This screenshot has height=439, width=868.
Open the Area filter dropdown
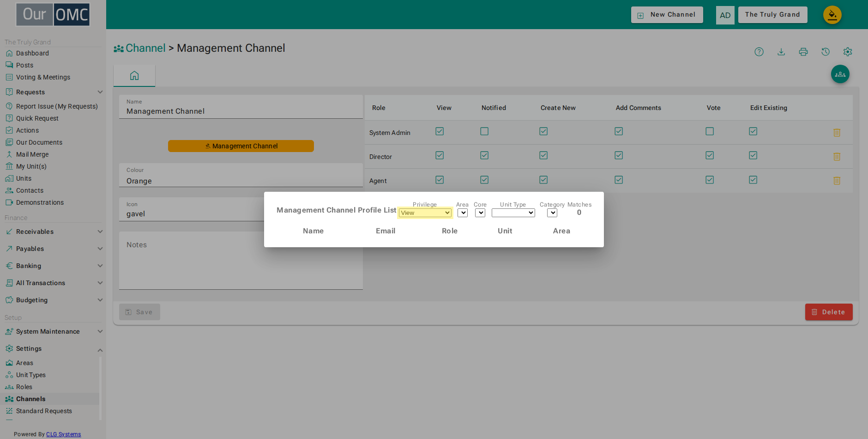click(x=463, y=213)
